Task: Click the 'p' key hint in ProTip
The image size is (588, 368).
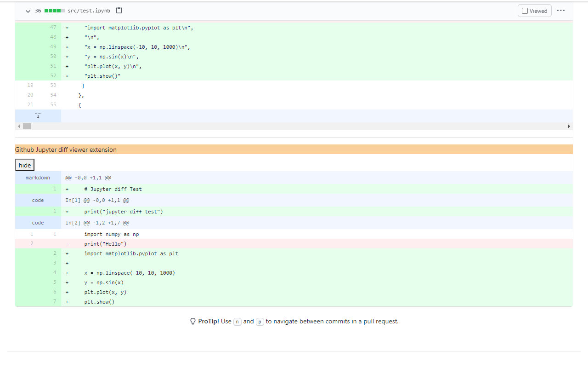Action: pos(260,322)
